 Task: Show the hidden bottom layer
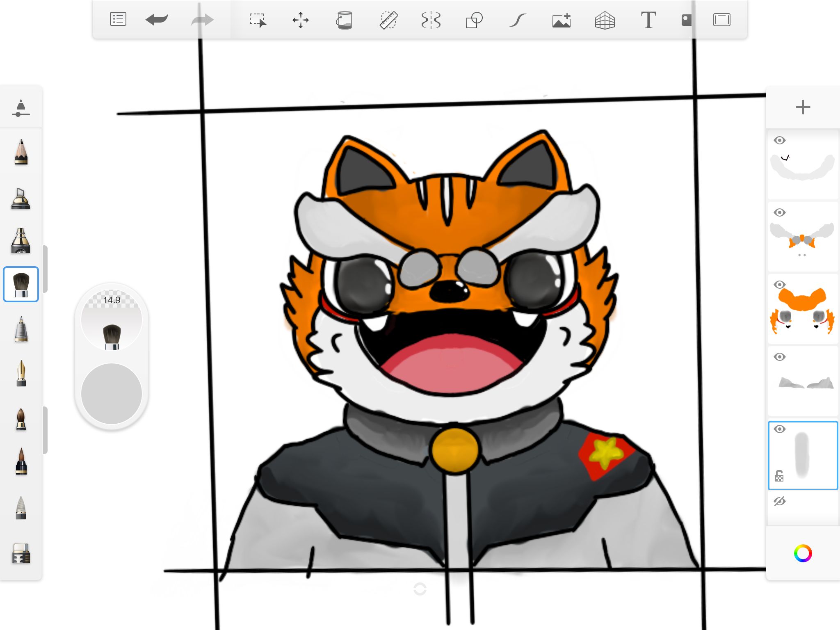(780, 501)
